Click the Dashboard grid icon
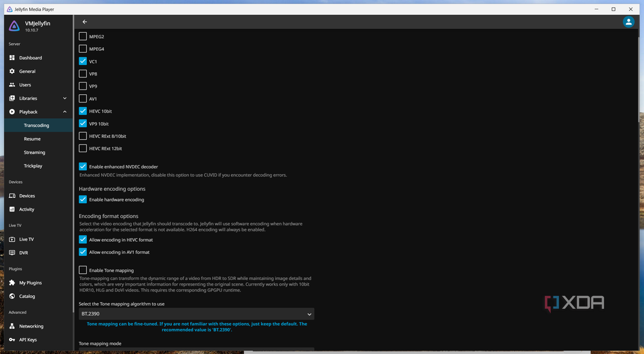 click(x=12, y=57)
